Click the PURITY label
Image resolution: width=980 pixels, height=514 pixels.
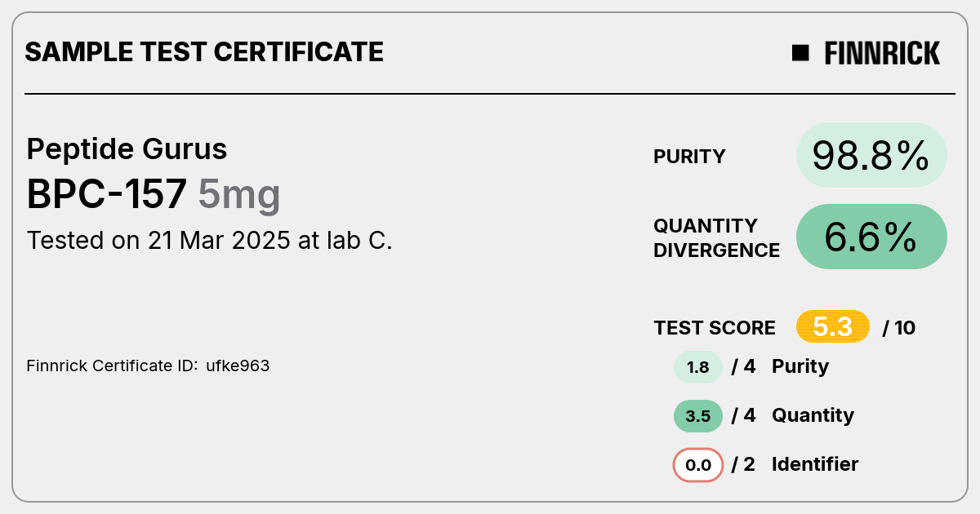(x=689, y=157)
